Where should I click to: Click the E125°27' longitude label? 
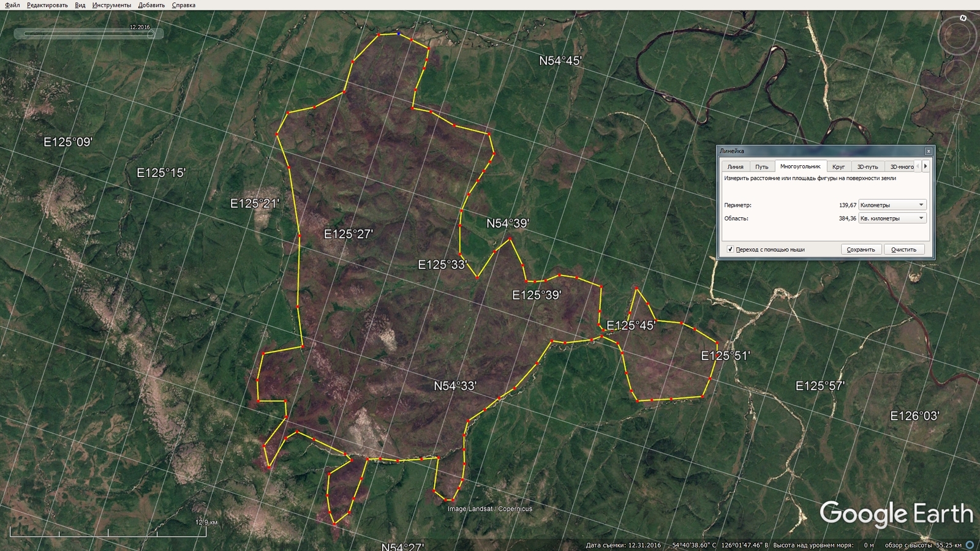coord(349,234)
